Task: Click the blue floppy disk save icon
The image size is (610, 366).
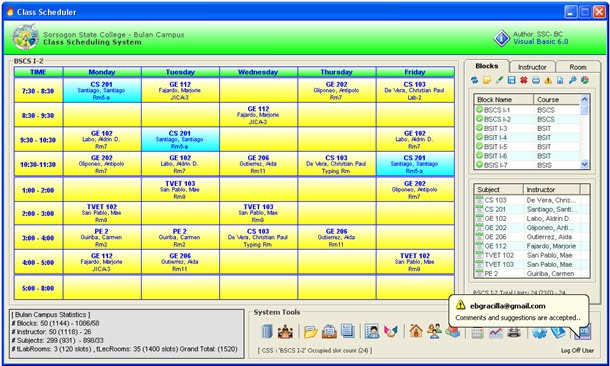Action: click(x=512, y=80)
